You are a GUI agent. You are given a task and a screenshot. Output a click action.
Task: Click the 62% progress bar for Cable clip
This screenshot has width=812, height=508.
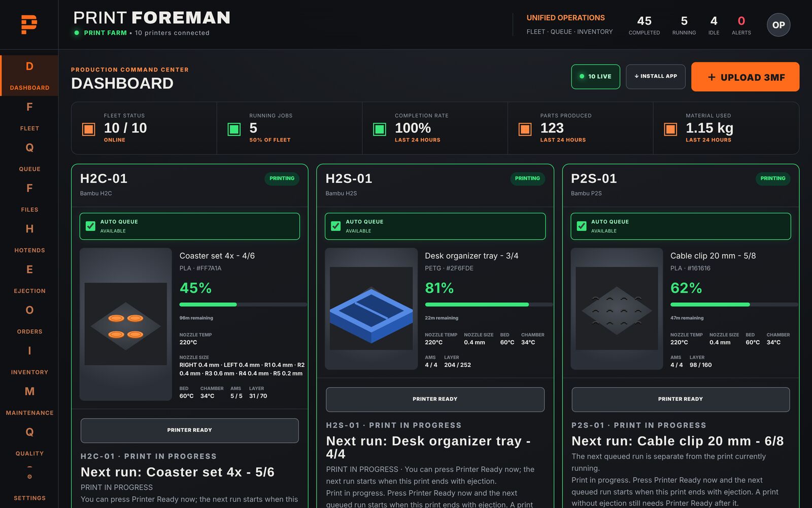coord(734,304)
